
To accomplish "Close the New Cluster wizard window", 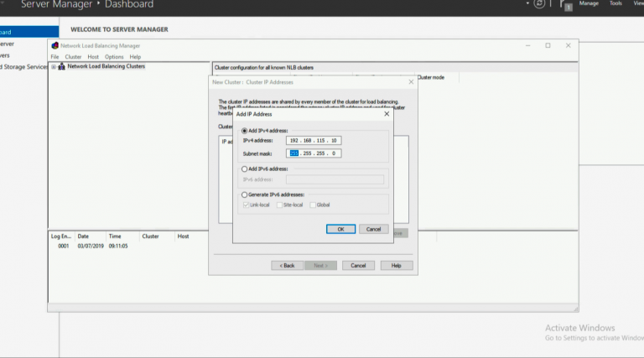I will click(x=411, y=82).
